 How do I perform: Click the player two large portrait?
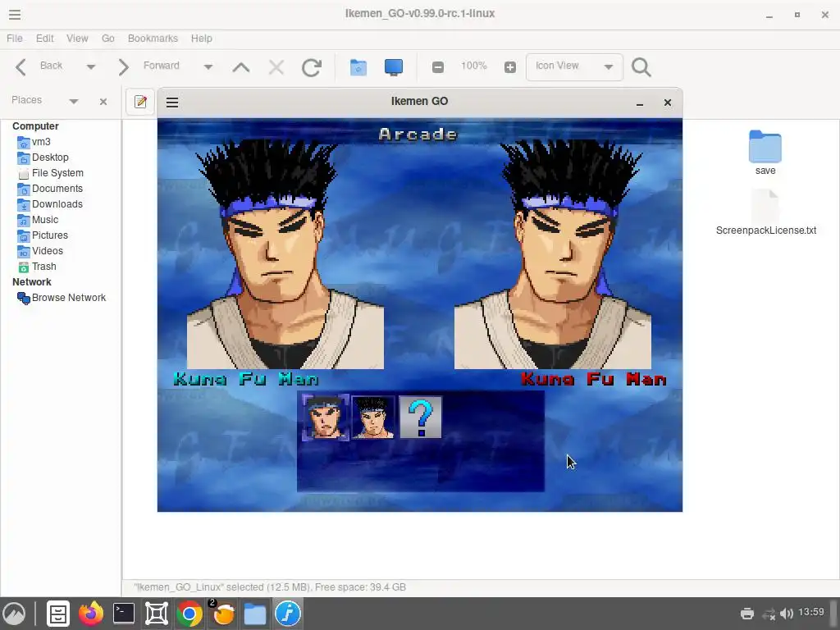pyautogui.click(x=553, y=254)
